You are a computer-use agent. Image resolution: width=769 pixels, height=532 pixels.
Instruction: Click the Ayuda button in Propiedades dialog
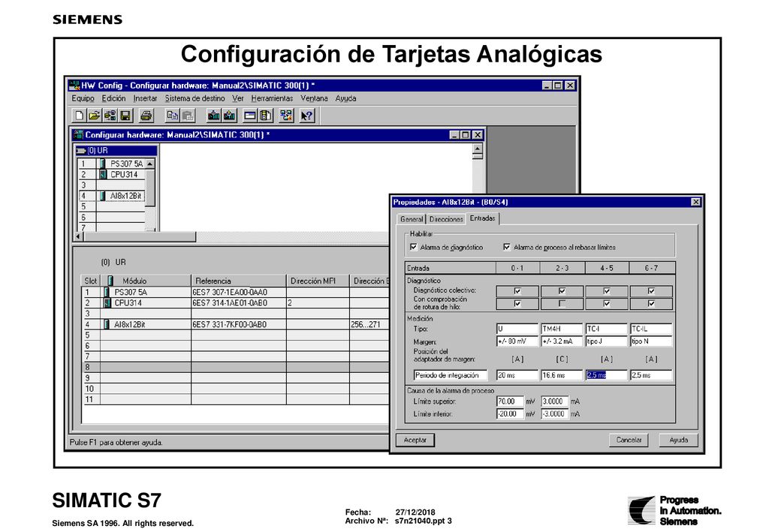click(678, 440)
